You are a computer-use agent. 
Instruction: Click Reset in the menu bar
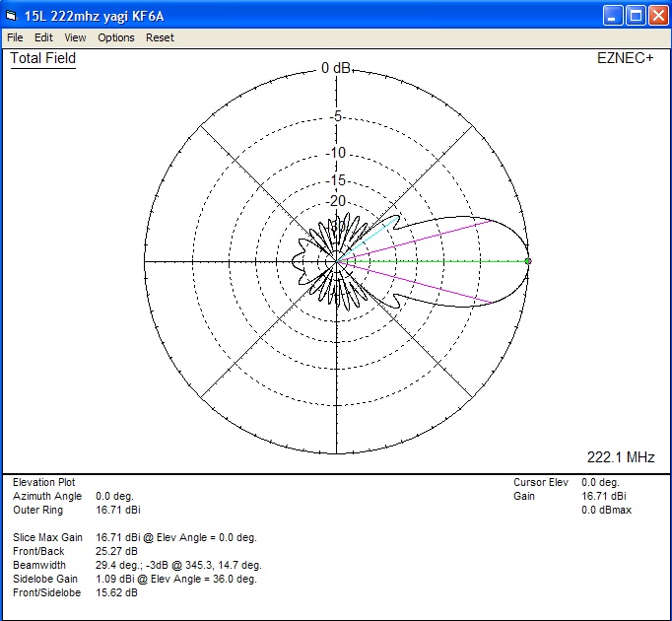tap(160, 37)
